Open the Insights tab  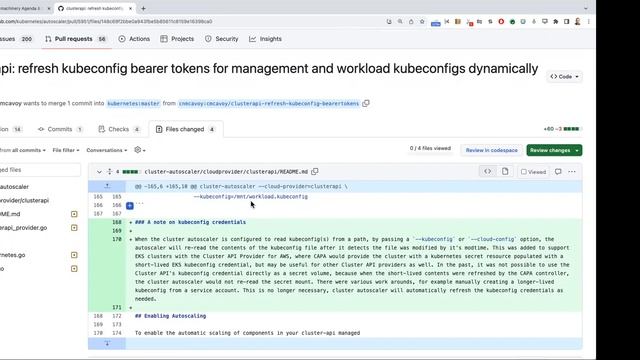pyautogui.click(x=265, y=39)
